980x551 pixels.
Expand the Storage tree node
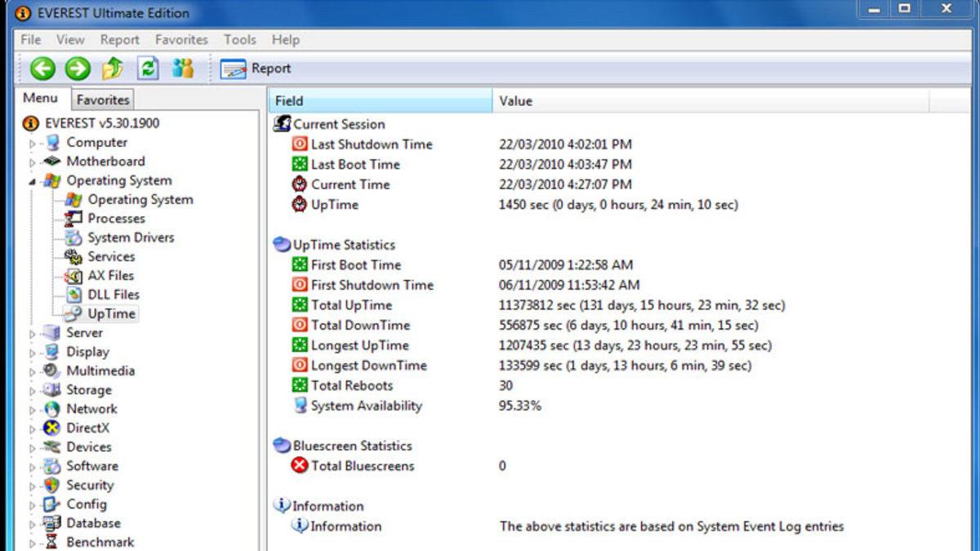[x=33, y=391]
